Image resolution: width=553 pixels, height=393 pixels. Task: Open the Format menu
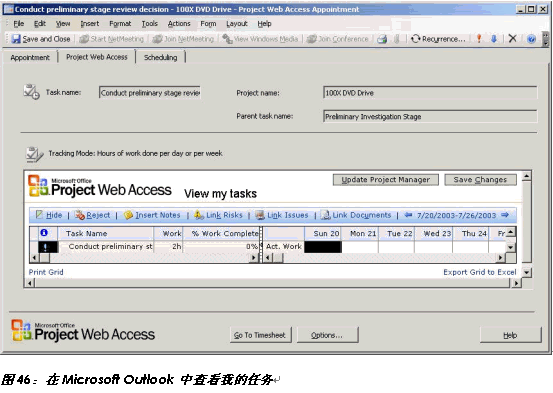pyautogui.click(x=120, y=24)
